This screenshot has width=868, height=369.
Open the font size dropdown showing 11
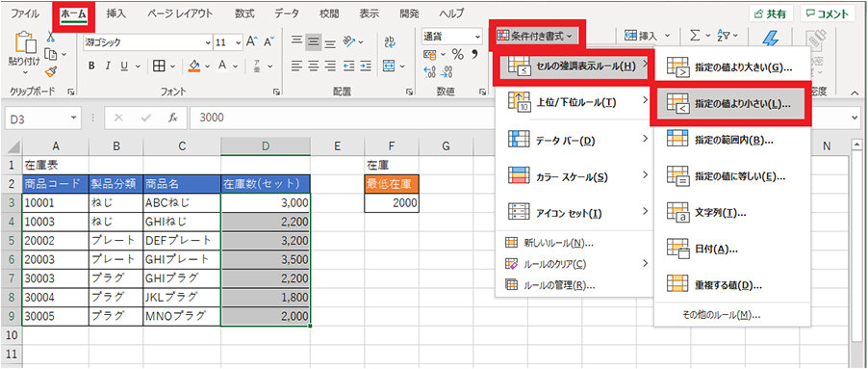(x=239, y=42)
